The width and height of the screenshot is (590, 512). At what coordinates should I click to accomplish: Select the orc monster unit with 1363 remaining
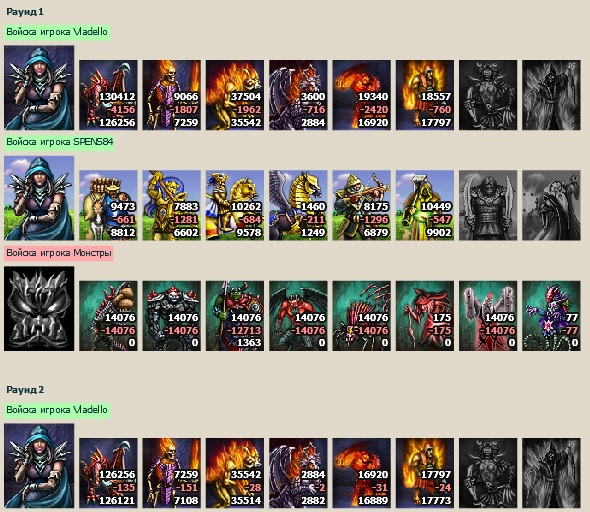click(235, 316)
